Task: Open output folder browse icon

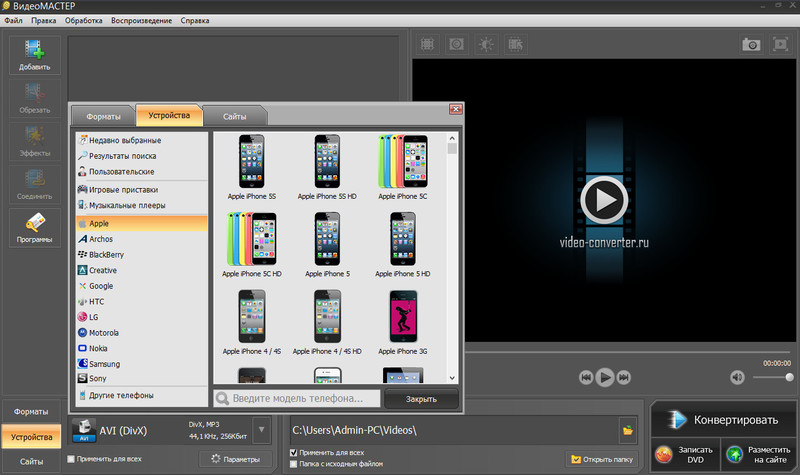Action: [628, 430]
